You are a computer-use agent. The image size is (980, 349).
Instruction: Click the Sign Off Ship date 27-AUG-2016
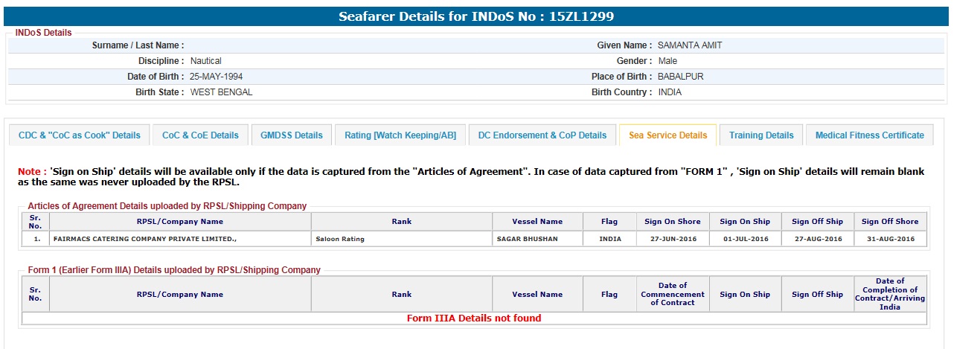click(817, 239)
